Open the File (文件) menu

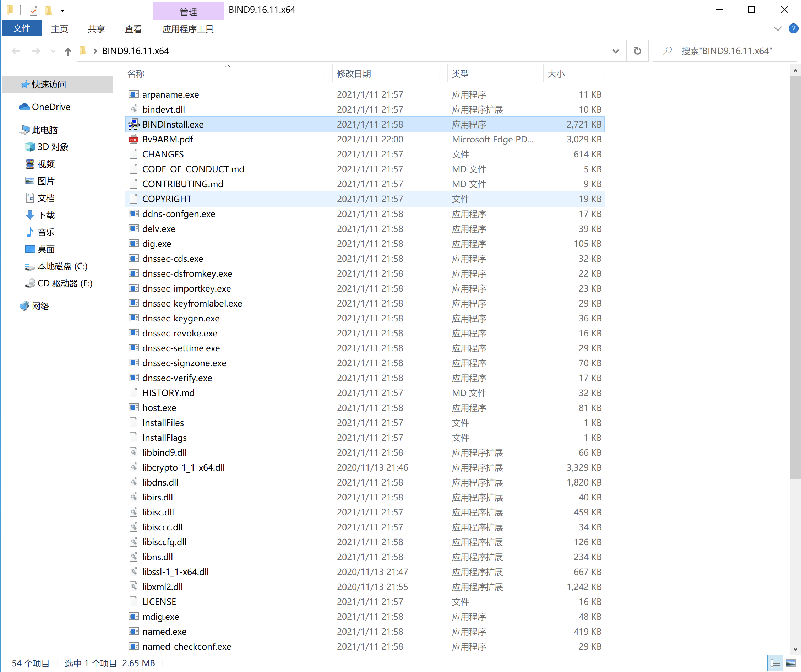tap(22, 29)
